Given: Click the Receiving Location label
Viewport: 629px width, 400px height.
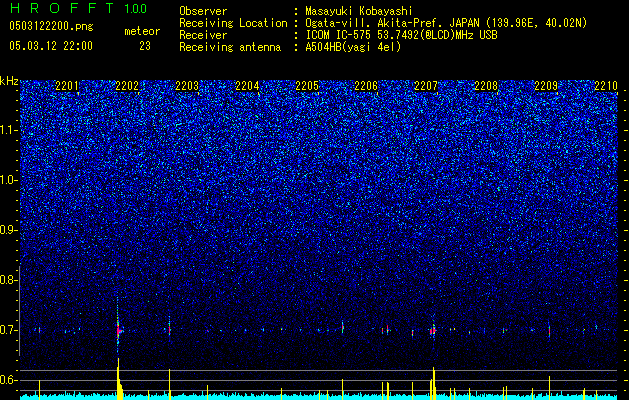Looking at the screenshot, I should tap(233, 23).
